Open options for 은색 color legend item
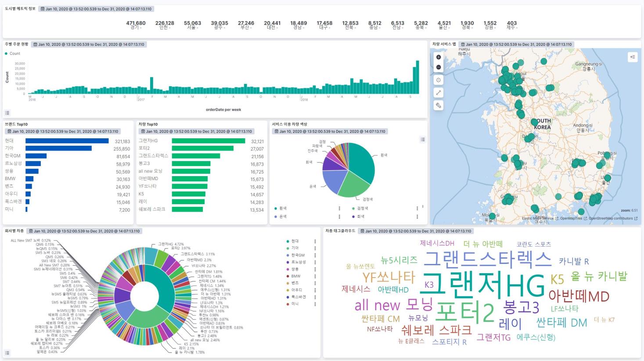 339,217
